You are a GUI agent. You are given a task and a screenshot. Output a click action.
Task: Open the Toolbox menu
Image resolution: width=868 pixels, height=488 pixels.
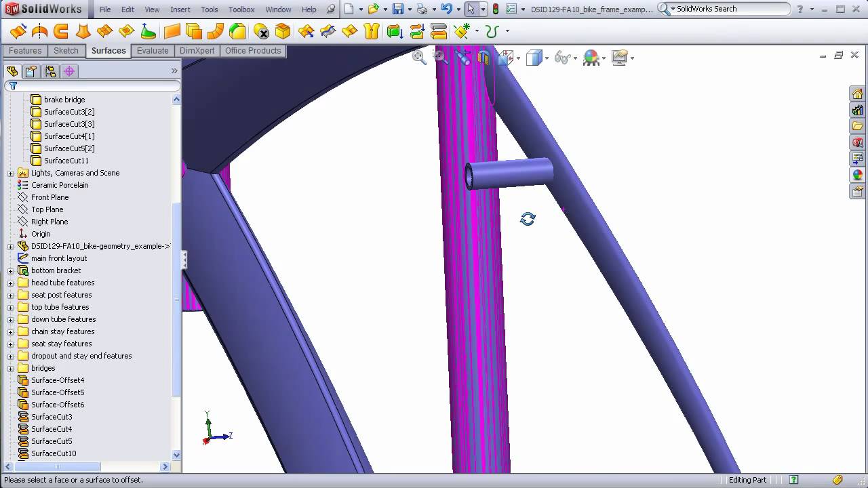241,9
